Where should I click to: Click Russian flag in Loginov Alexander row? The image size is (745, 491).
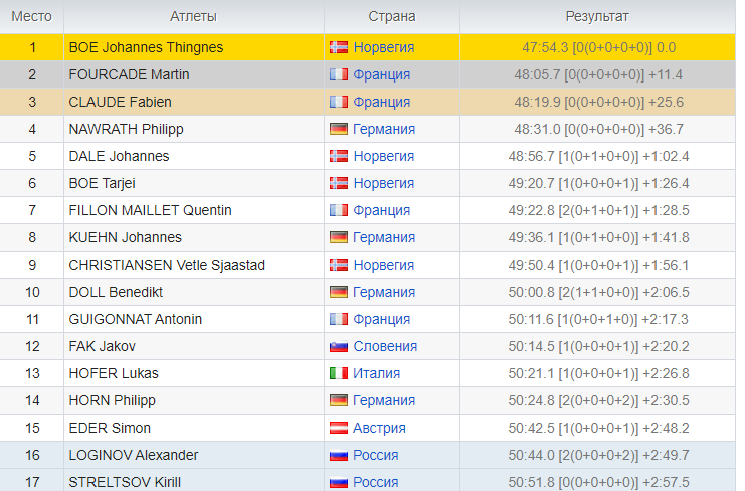[x=338, y=455]
